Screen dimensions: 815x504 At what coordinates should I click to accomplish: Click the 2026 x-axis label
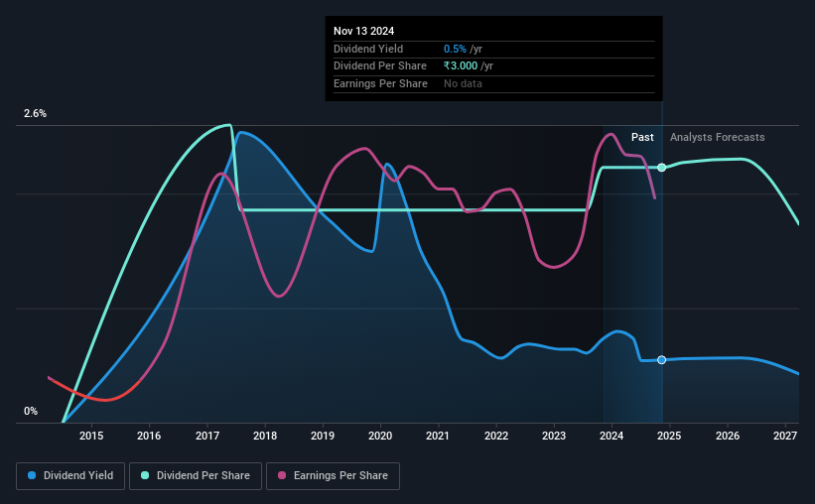728,436
